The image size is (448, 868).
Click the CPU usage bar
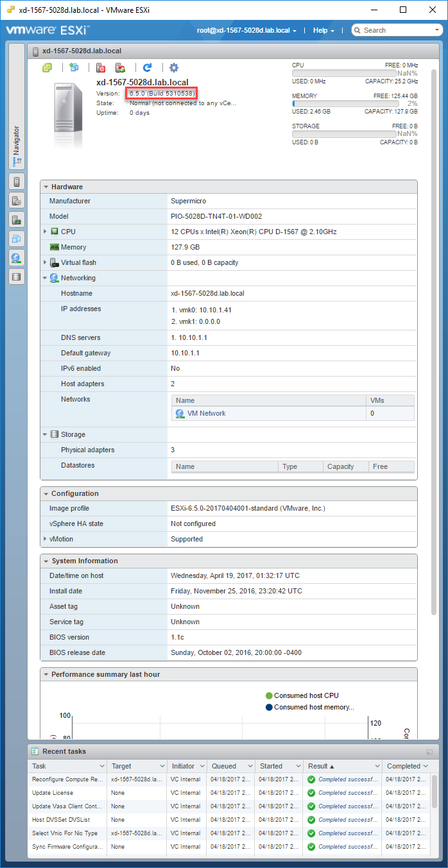point(343,73)
